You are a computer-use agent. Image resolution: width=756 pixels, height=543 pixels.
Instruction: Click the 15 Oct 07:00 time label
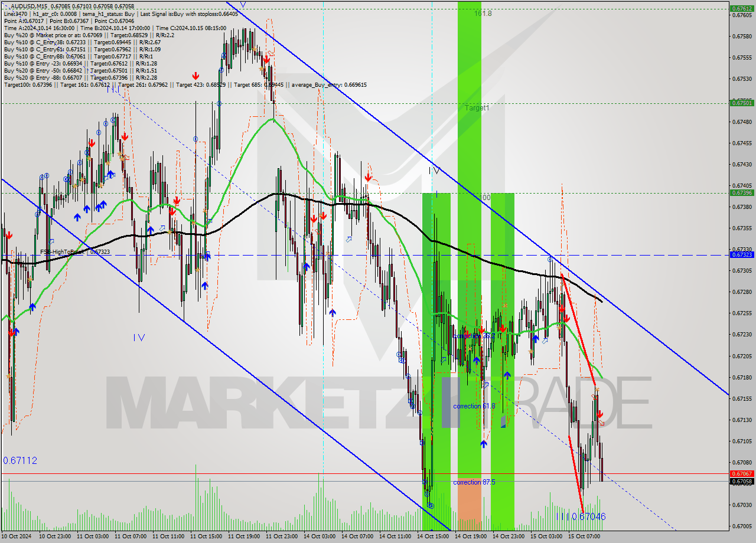pos(583,537)
